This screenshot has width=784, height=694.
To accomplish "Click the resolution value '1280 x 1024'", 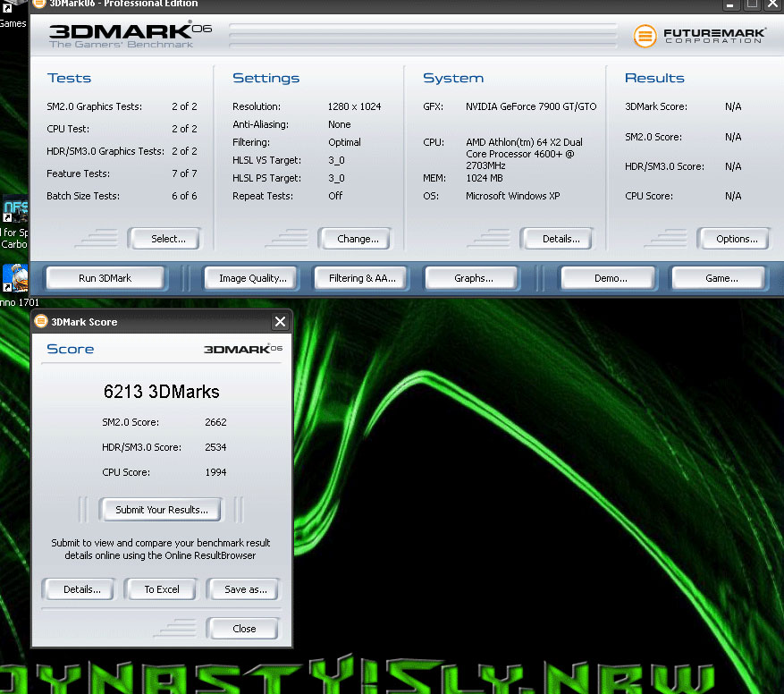I will coord(354,106).
